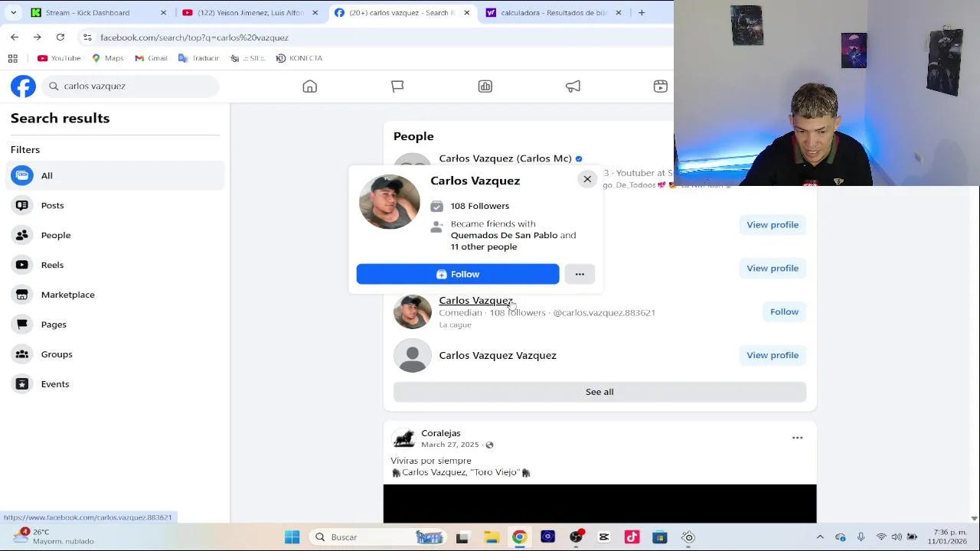Open the YouTube bookmark
Image resolution: width=980 pixels, height=551 pixels.
pyautogui.click(x=59, y=58)
